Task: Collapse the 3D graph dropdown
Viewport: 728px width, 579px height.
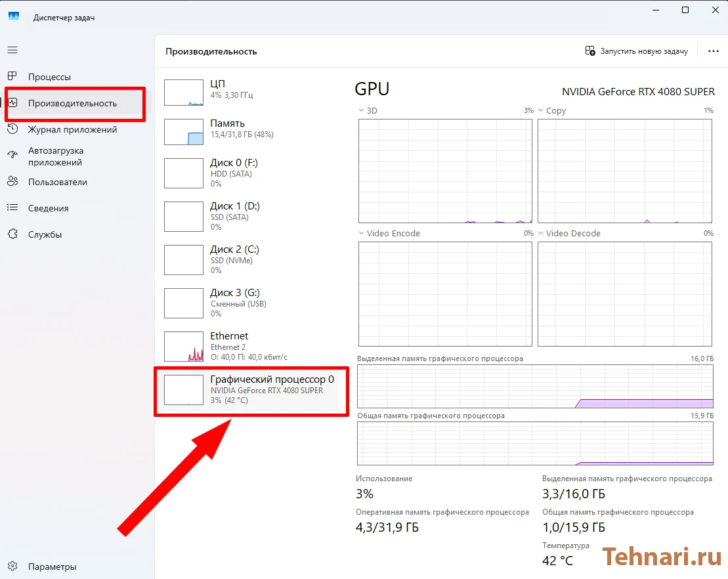Action: (360, 110)
